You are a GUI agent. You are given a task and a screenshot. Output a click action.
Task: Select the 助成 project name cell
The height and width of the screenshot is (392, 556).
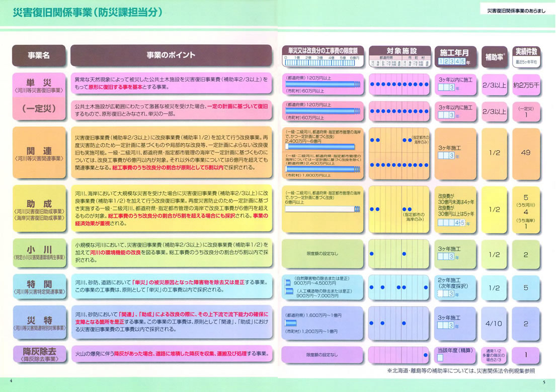pos(39,209)
